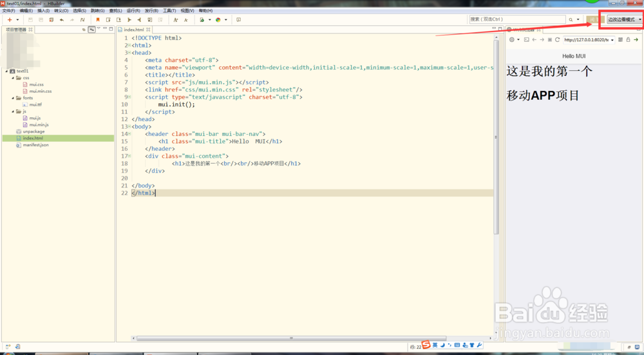This screenshot has height=355, width=644.
Task: Click the URL field showing http://127.0.0.1:8020
Action: point(587,40)
